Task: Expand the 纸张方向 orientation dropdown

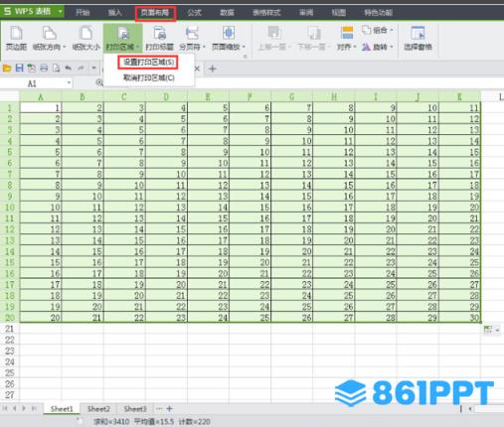Action: 65,47
